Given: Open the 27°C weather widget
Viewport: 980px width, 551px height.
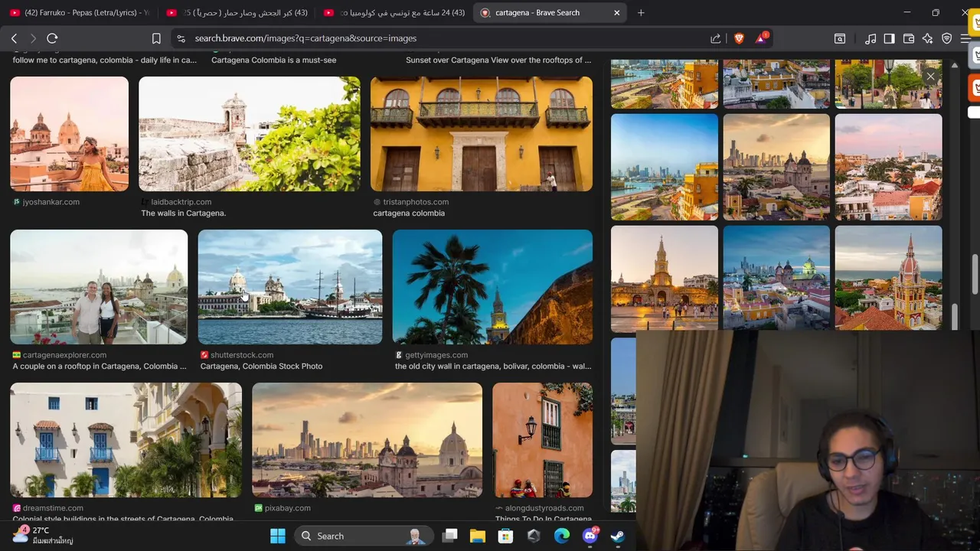Looking at the screenshot, I should [42, 536].
